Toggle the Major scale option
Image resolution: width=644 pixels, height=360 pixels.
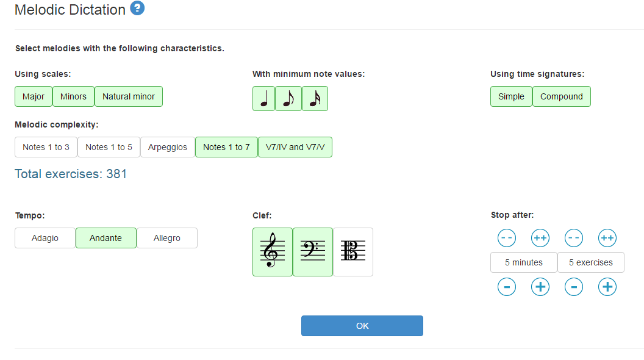(34, 96)
